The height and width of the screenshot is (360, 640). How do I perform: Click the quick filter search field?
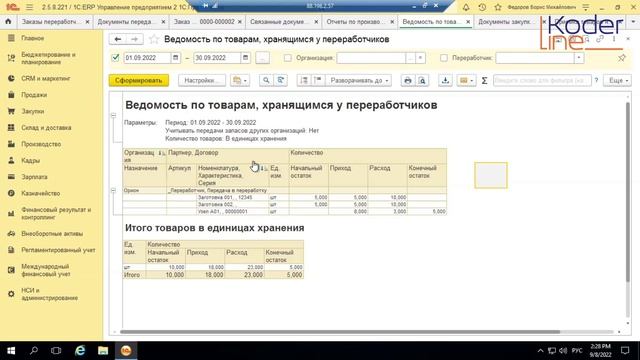[x=542, y=80]
